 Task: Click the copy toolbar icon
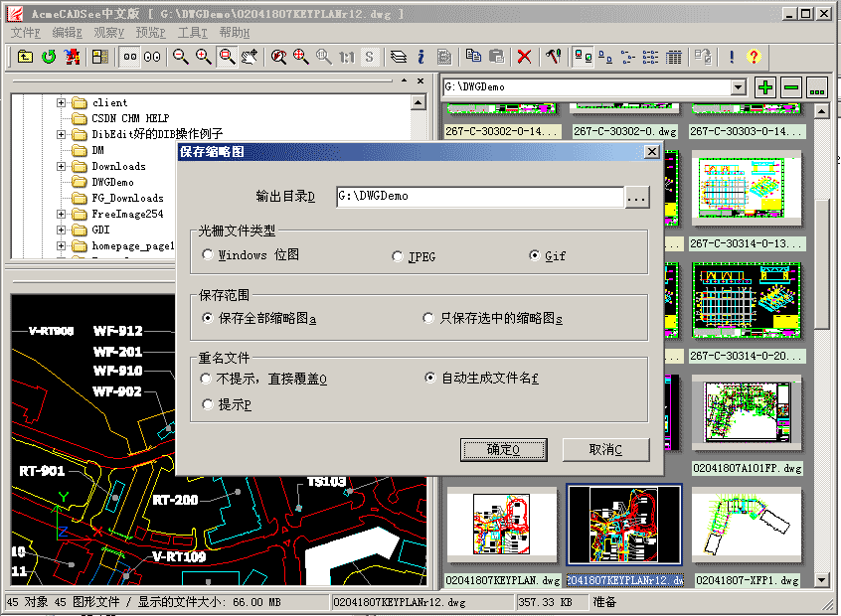point(473,56)
